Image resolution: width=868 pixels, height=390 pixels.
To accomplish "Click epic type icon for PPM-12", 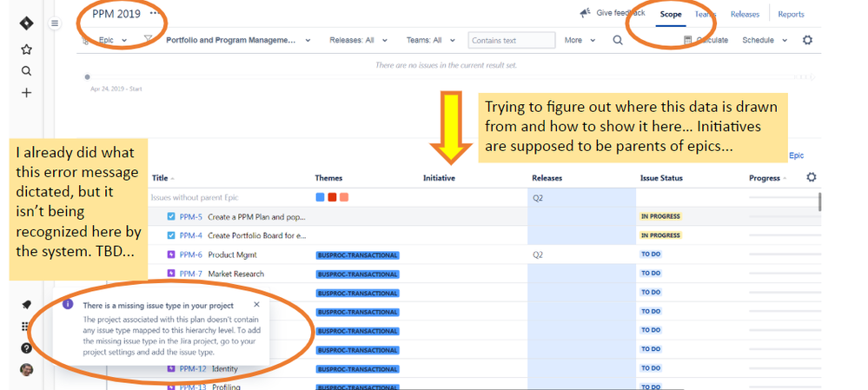I will [171, 368].
